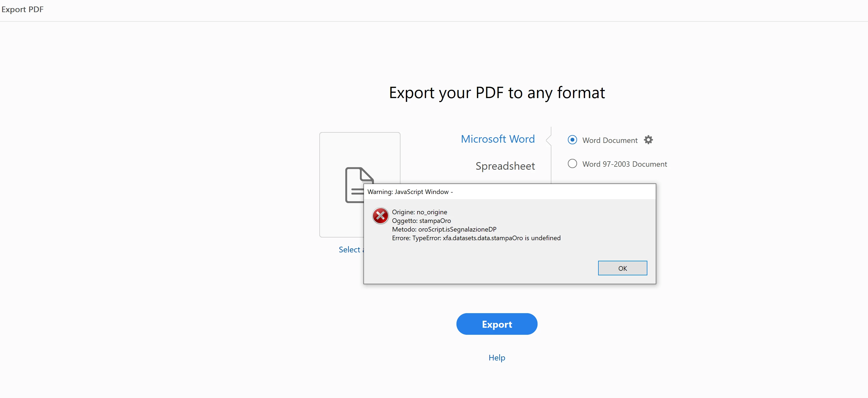Click the Oggetto: stampaOro text line
This screenshot has width=868, height=398.
point(421,220)
